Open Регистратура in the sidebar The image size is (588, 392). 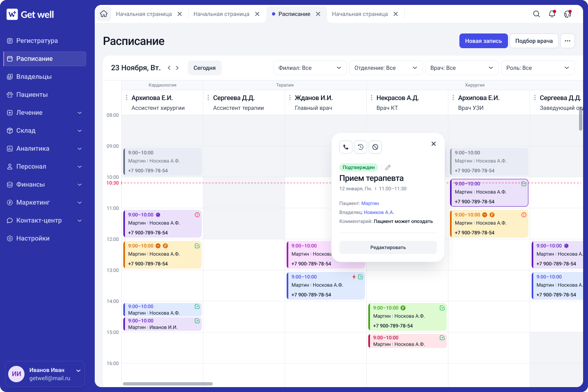click(x=45, y=41)
